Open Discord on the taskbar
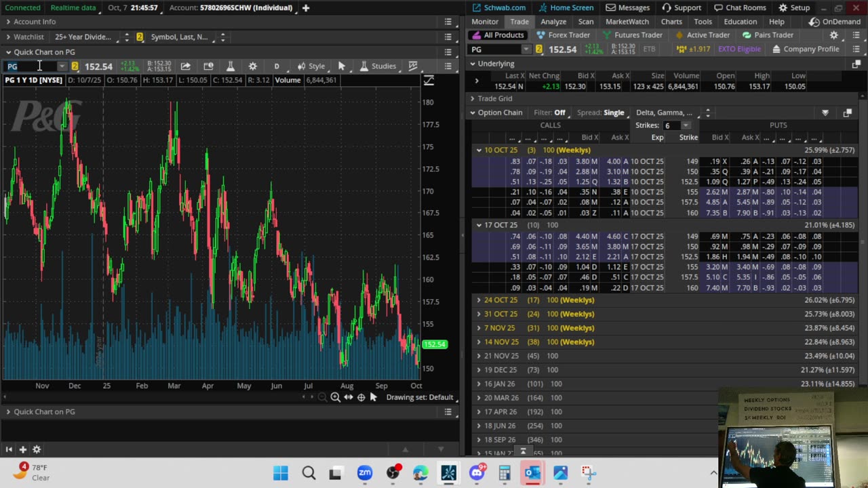 tap(477, 472)
